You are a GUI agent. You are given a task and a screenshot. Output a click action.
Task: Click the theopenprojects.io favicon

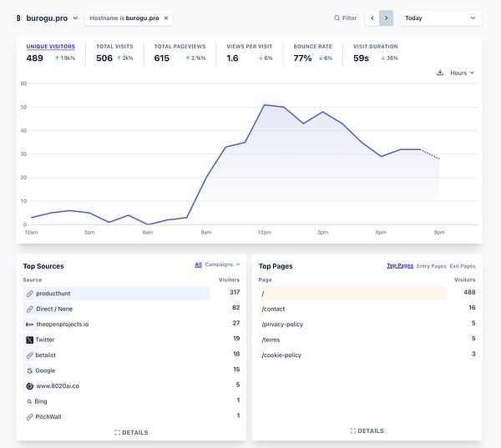(29, 325)
